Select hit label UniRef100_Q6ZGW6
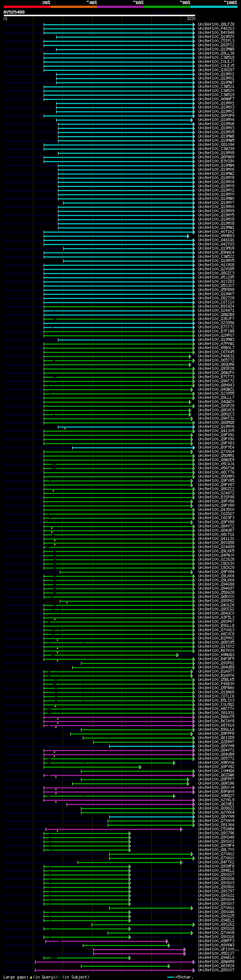 pos(216,775)
